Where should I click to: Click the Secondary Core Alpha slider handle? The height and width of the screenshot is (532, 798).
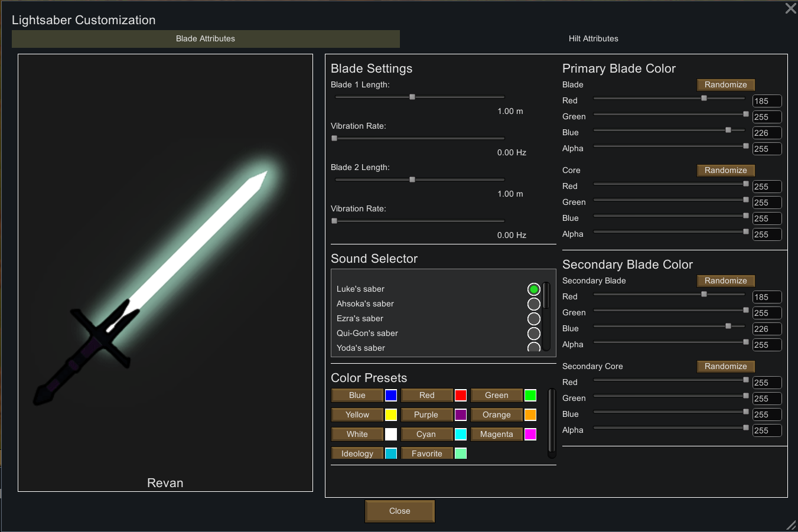pos(746,427)
